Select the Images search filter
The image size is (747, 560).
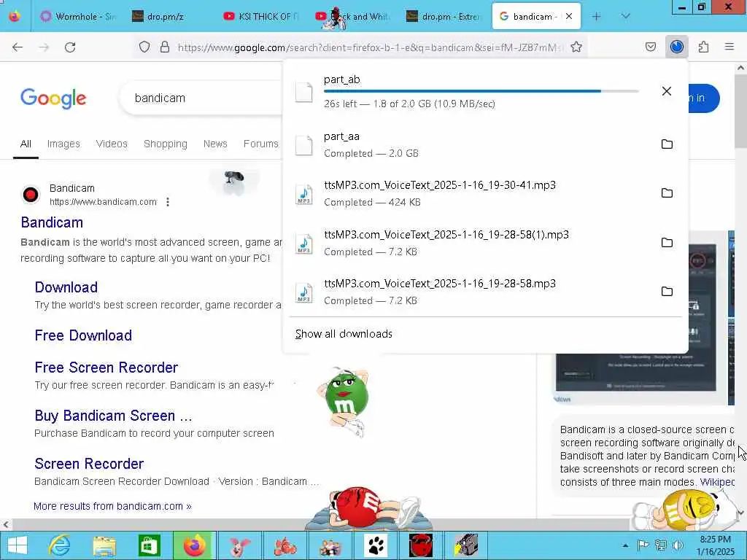point(63,144)
